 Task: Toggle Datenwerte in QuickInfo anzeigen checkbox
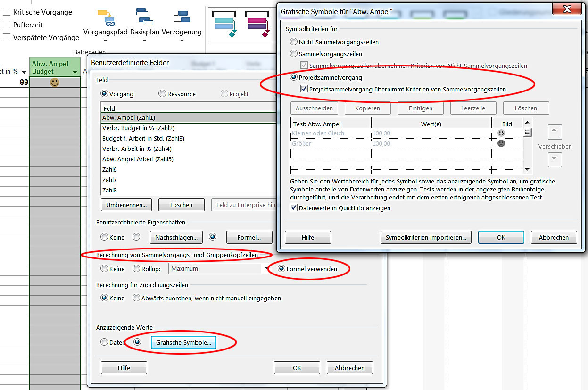[x=294, y=208]
